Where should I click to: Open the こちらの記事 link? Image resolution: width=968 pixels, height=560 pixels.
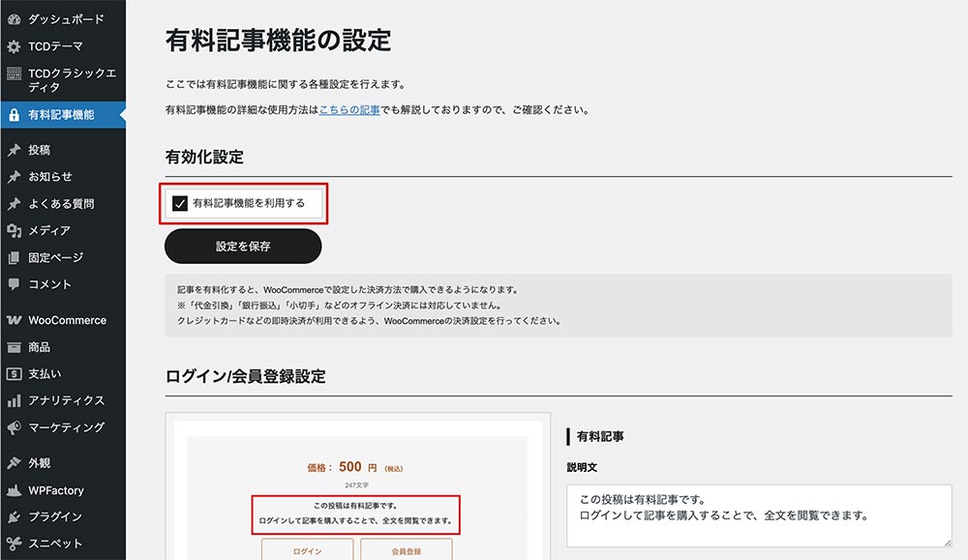tap(348, 110)
